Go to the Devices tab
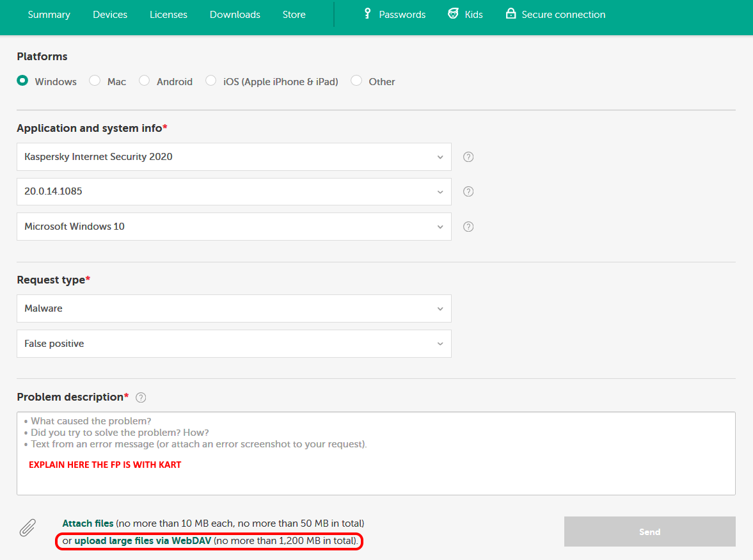753x560 pixels. tap(110, 15)
